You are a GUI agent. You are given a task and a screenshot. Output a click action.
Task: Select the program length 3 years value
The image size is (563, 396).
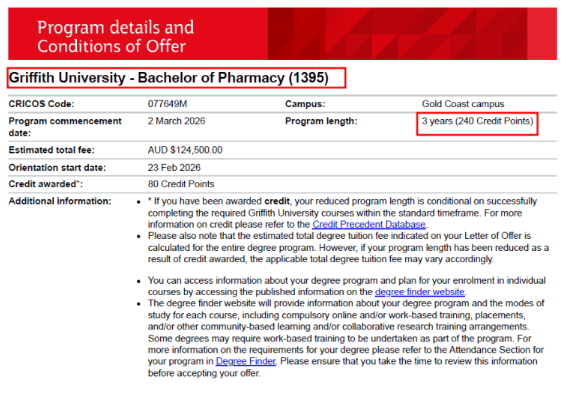478,121
